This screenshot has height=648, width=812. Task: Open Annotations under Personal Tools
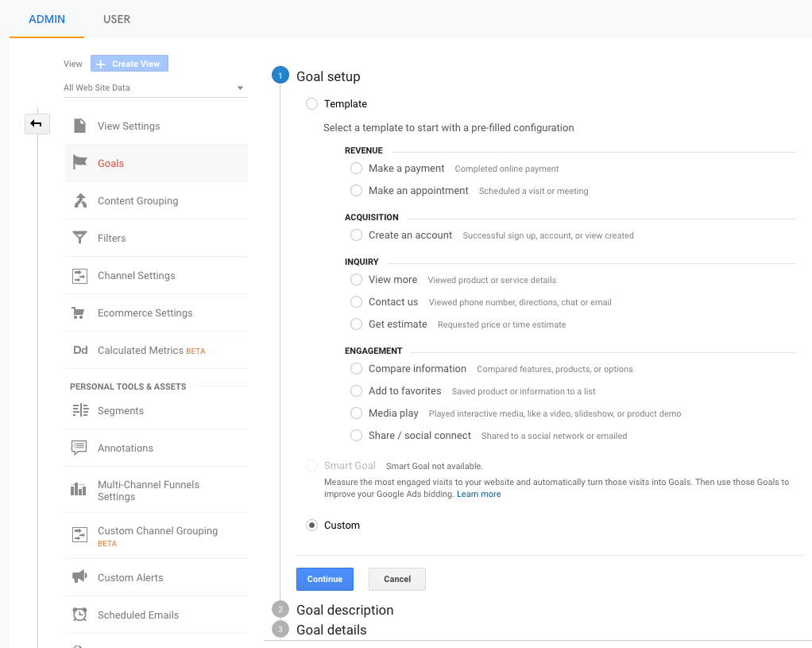click(x=157, y=448)
